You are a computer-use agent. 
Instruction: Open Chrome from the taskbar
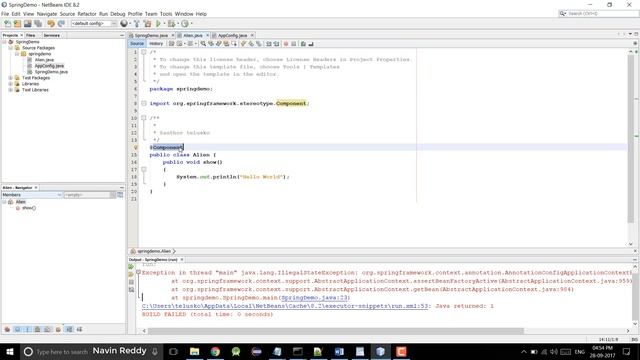click(x=215, y=351)
